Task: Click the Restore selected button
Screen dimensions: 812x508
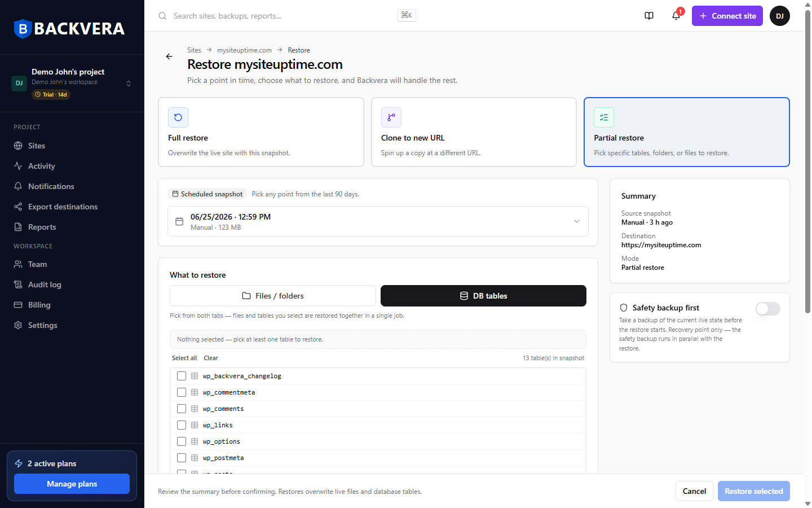Action: tap(754, 491)
